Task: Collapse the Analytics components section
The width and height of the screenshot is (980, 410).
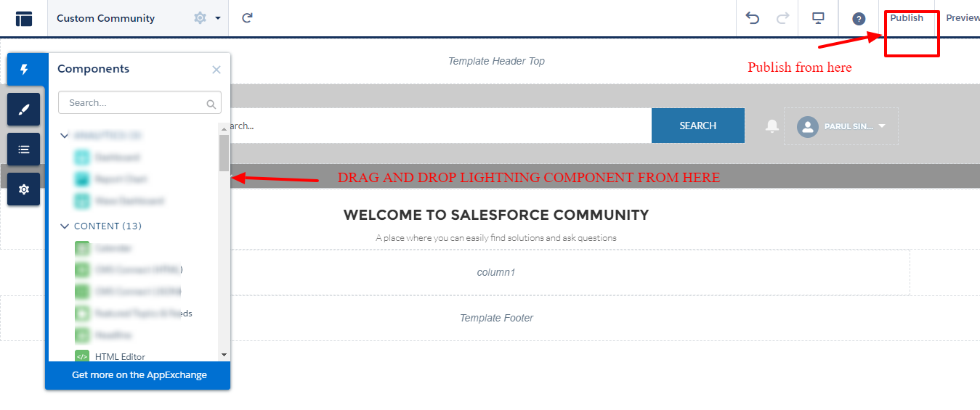Action: (65, 136)
